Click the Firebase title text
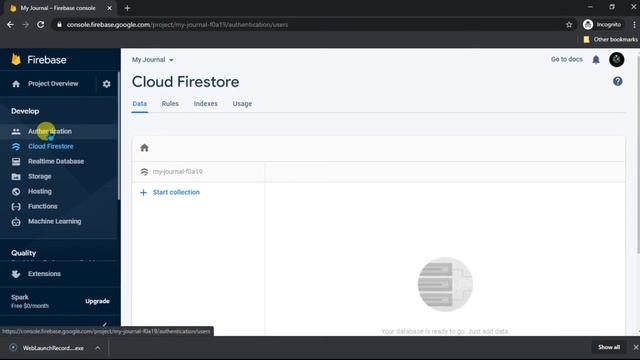Screen dimensions: 640x360 tap(47, 60)
